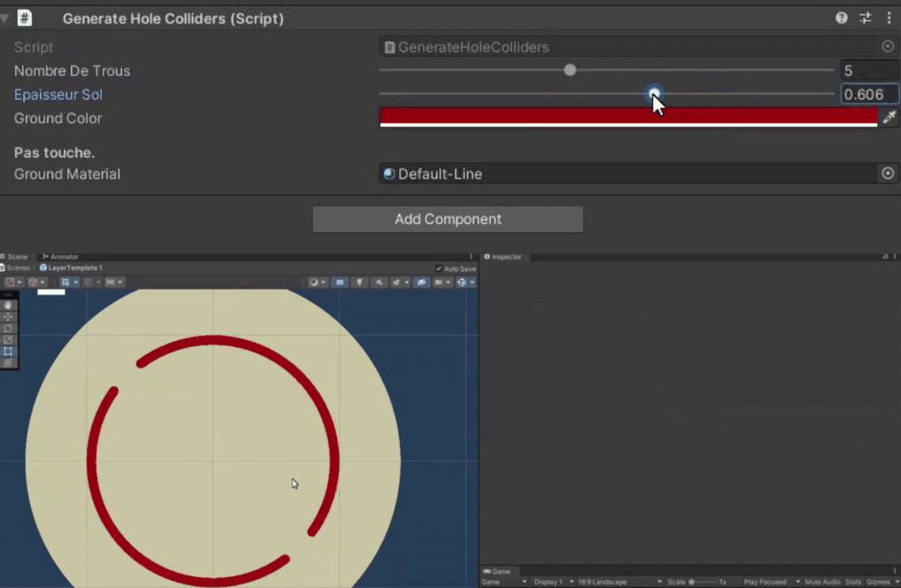Open the Game view options menu
The width and height of the screenshot is (901, 588).
pos(895,571)
